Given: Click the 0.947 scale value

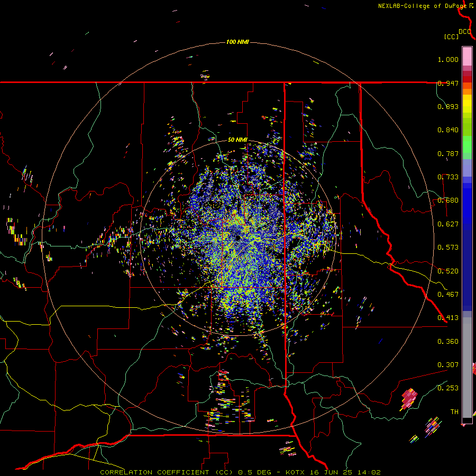Looking at the screenshot, I should (x=448, y=83).
